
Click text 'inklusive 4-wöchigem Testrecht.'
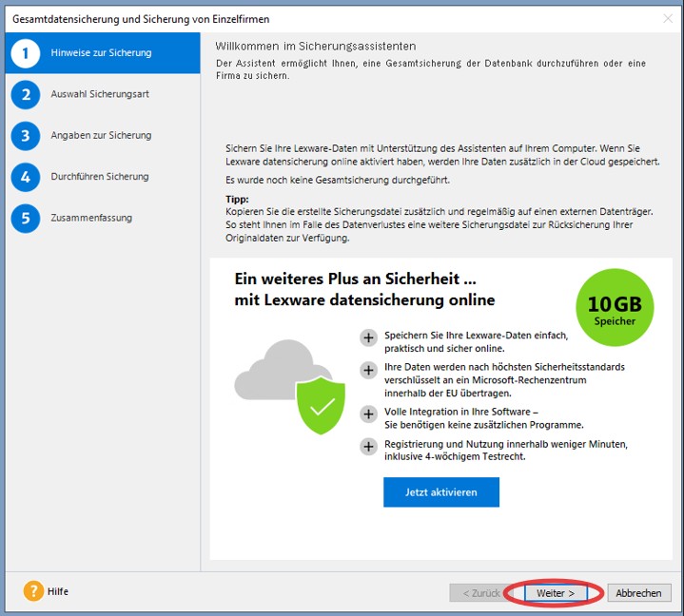455,456
